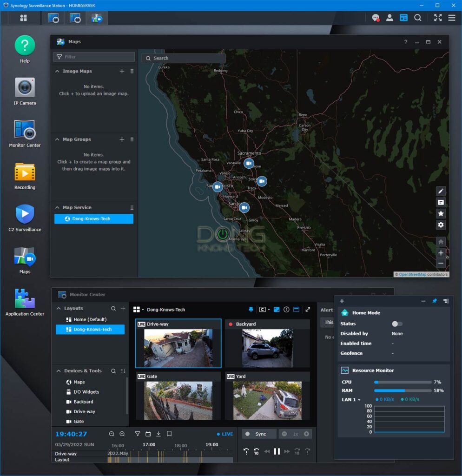This screenshot has width=462, height=476.
Task: Select the Dong-Knows-Tech layout
Action: coord(90,330)
